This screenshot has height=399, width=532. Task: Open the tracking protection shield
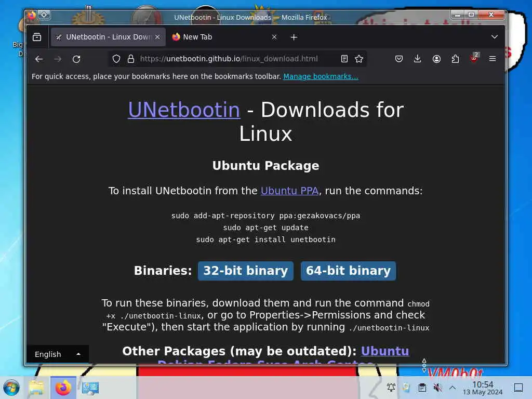point(116,59)
